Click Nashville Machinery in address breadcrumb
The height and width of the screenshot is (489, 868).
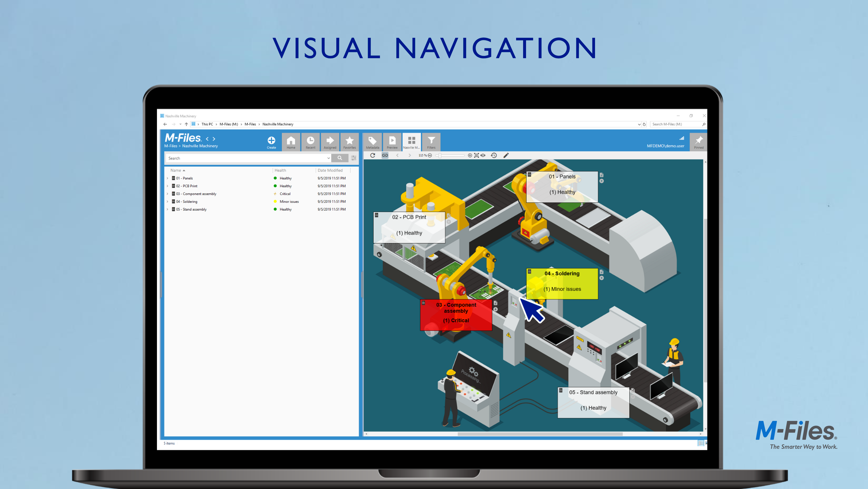pos(278,124)
